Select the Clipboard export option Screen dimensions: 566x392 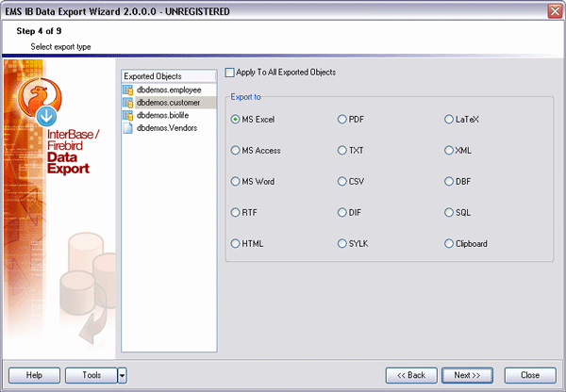pos(449,243)
